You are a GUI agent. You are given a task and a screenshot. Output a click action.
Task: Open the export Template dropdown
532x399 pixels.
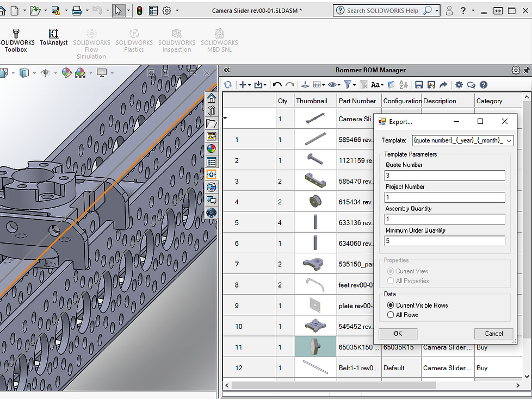pos(508,140)
